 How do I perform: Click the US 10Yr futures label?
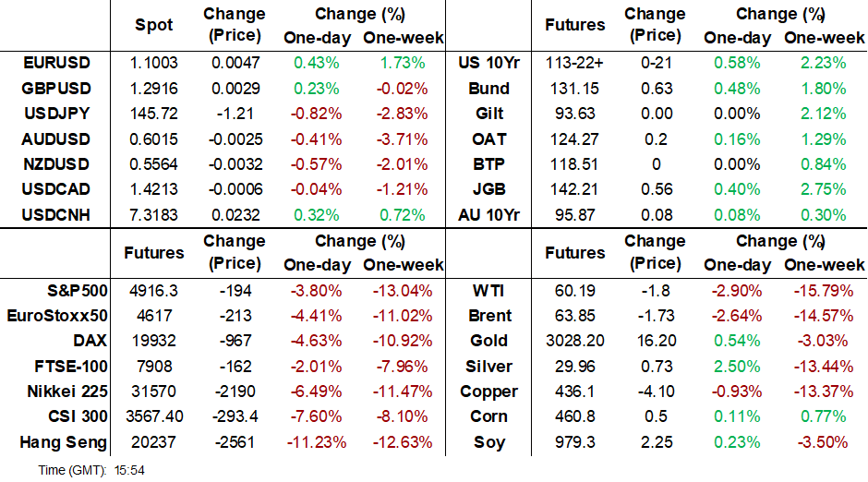[x=489, y=64]
